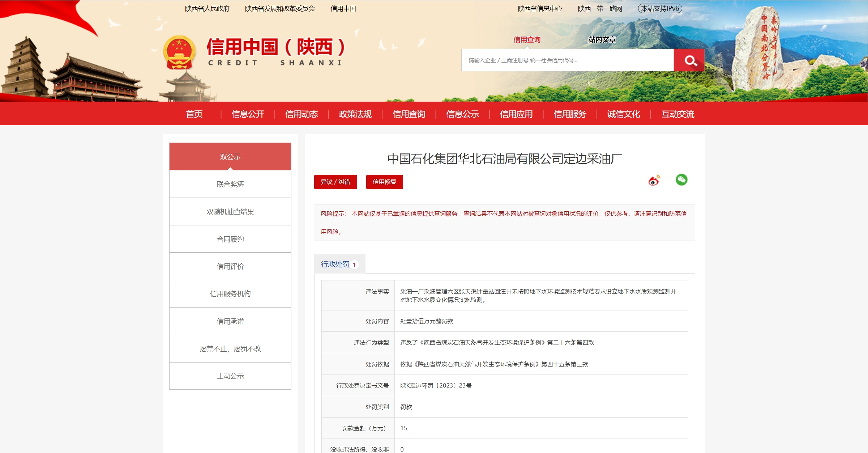Go to 信用服务 navigation item
Screen dimensions: 868x453
(x=570, y=114)
